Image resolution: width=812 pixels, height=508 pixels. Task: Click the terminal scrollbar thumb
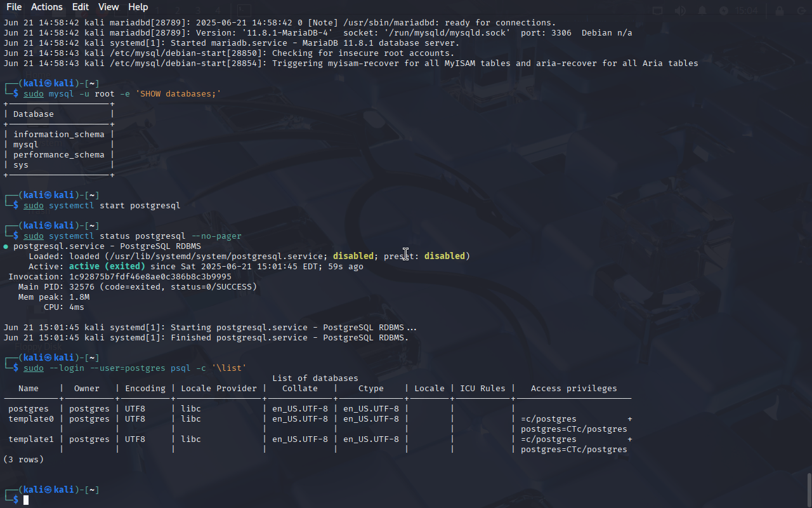point(809,489)
